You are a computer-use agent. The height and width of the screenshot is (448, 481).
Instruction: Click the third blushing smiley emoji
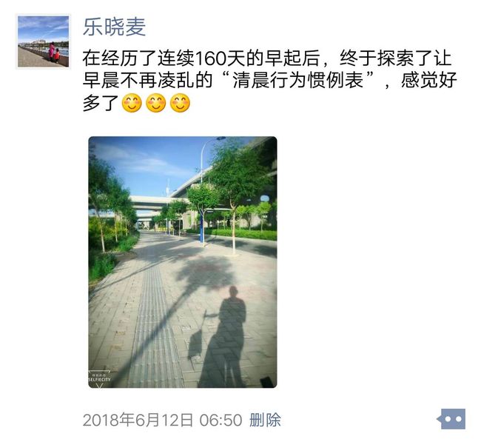180,103
